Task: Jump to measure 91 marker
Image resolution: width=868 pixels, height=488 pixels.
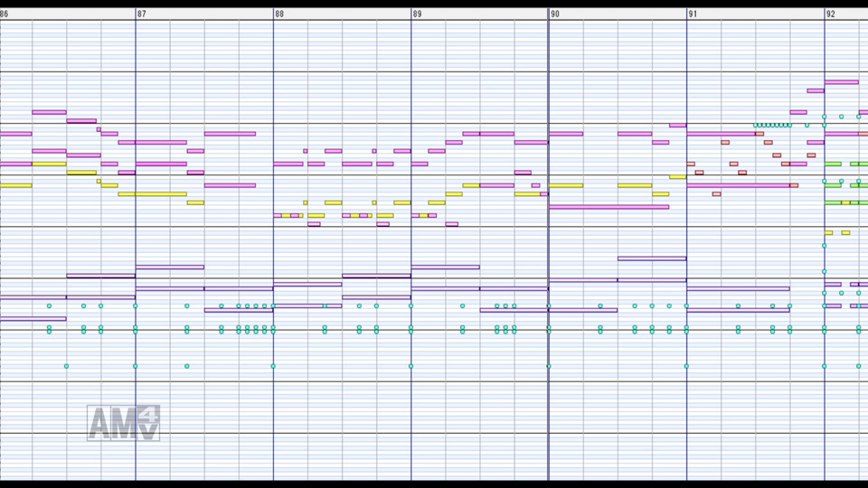Action: click(x=693, y=14)
